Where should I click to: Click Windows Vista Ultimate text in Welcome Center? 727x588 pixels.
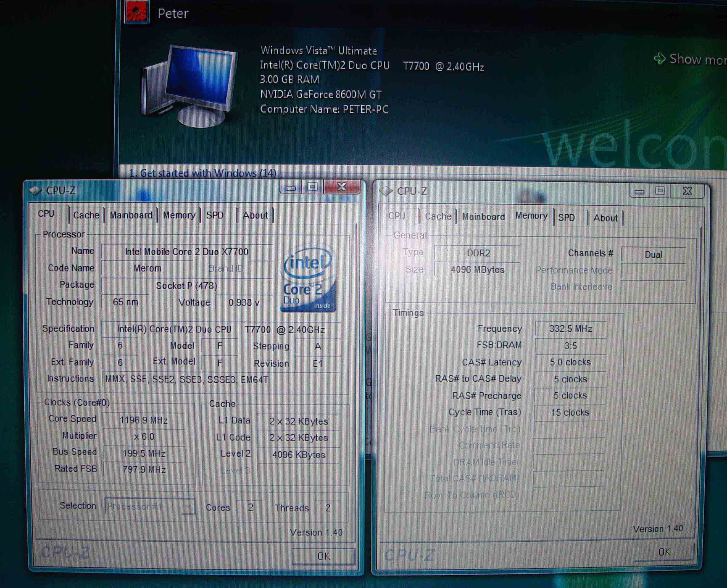click(319, 51)
